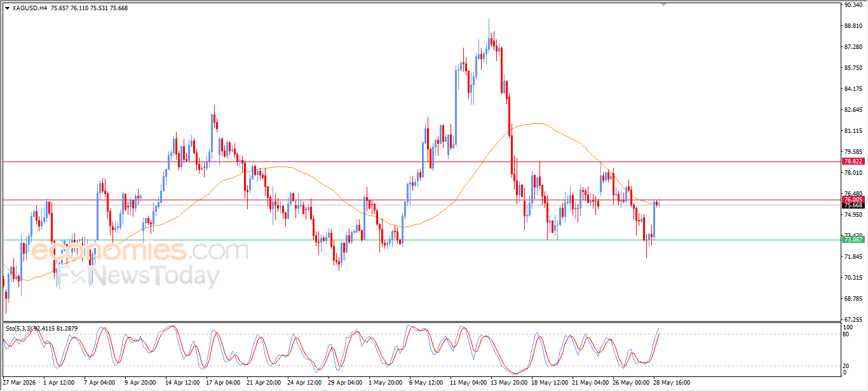Screen dimensions: 868x391
Task: Click the 14 Apr 12:00 time label
Action: pos(182,383)
